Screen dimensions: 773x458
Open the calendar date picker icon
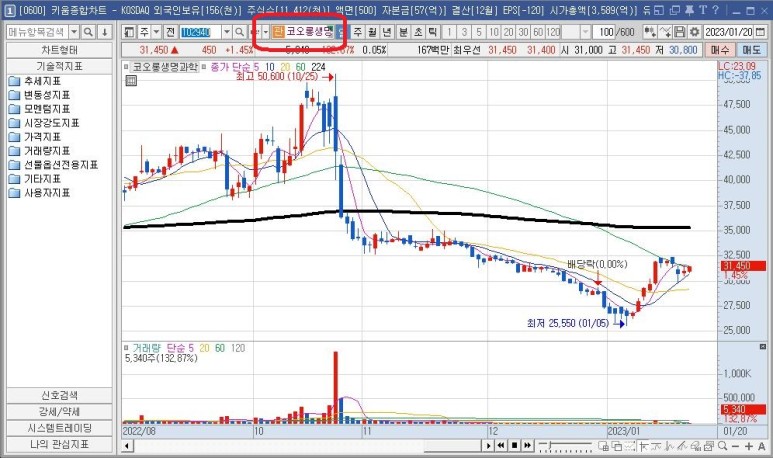pyautogui.click(x=761, y=32)
